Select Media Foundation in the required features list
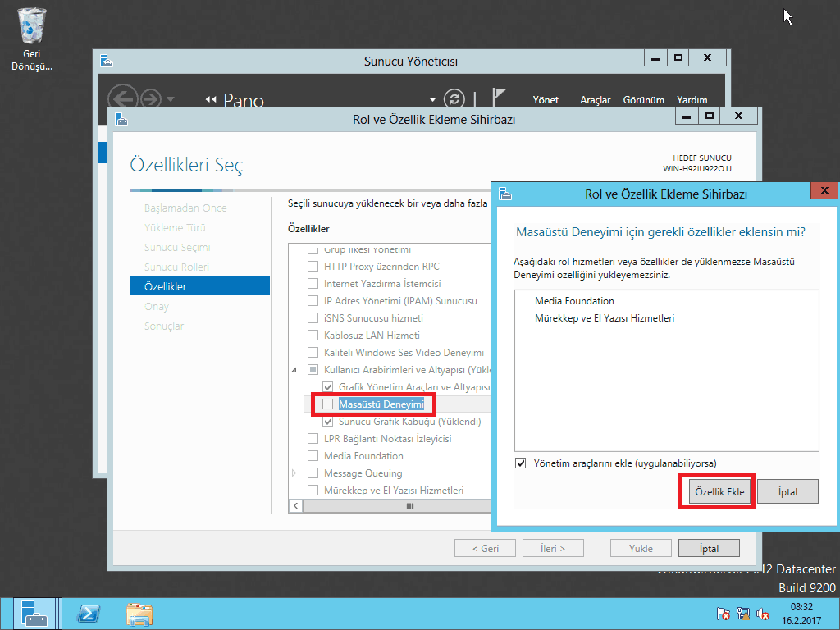Image resolution: width=840 pixels, height=630 pixels. tap(574, 301)
